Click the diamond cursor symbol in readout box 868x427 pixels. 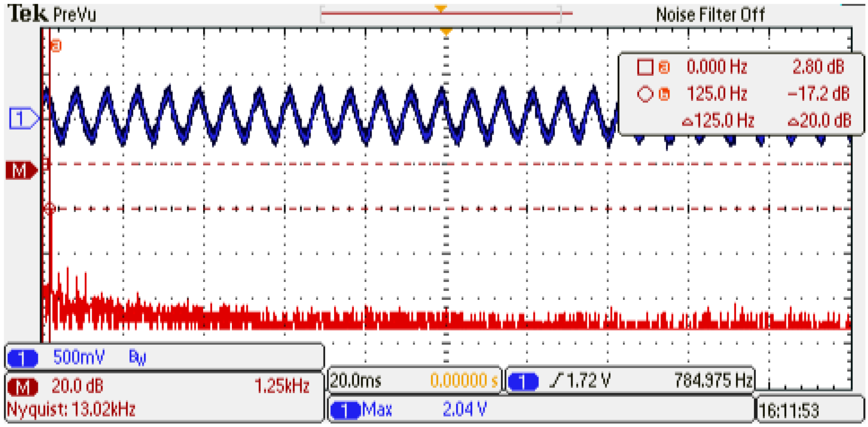click(x=645, y=94)
